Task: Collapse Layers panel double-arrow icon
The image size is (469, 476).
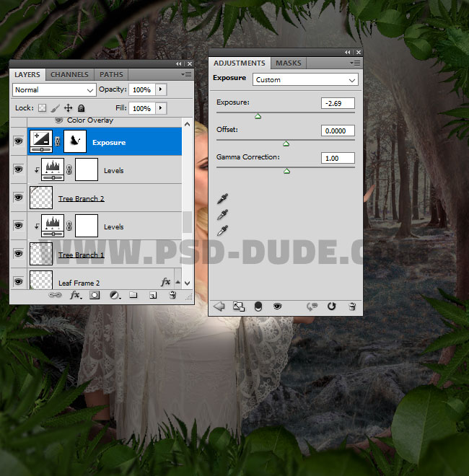Action: pos(179,63)
